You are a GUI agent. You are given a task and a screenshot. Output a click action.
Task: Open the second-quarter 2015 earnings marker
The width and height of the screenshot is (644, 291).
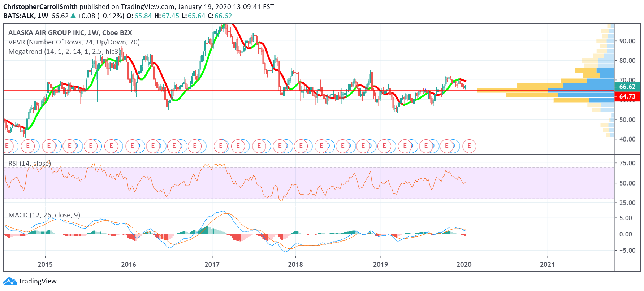tap(70, 146)
